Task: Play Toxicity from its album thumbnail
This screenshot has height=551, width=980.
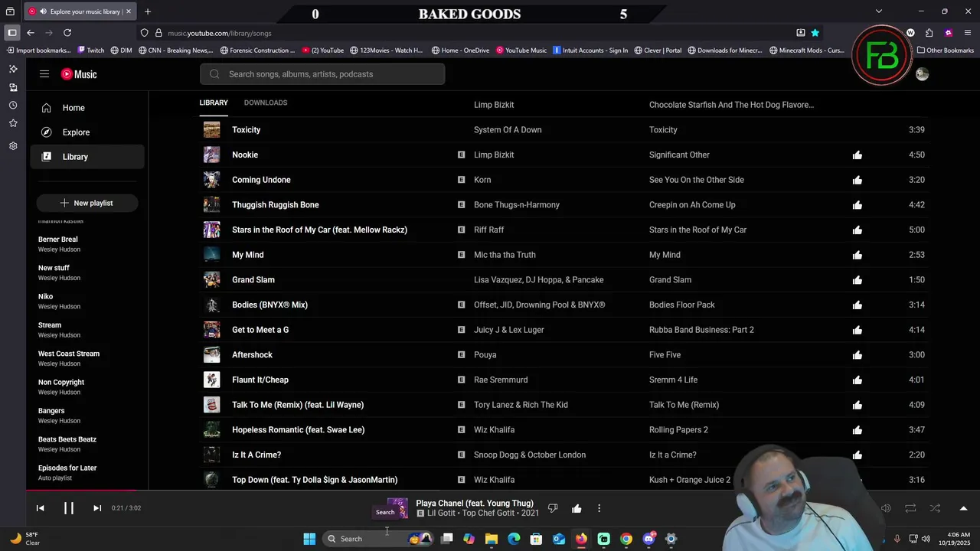Action: (x=211, y=130)
